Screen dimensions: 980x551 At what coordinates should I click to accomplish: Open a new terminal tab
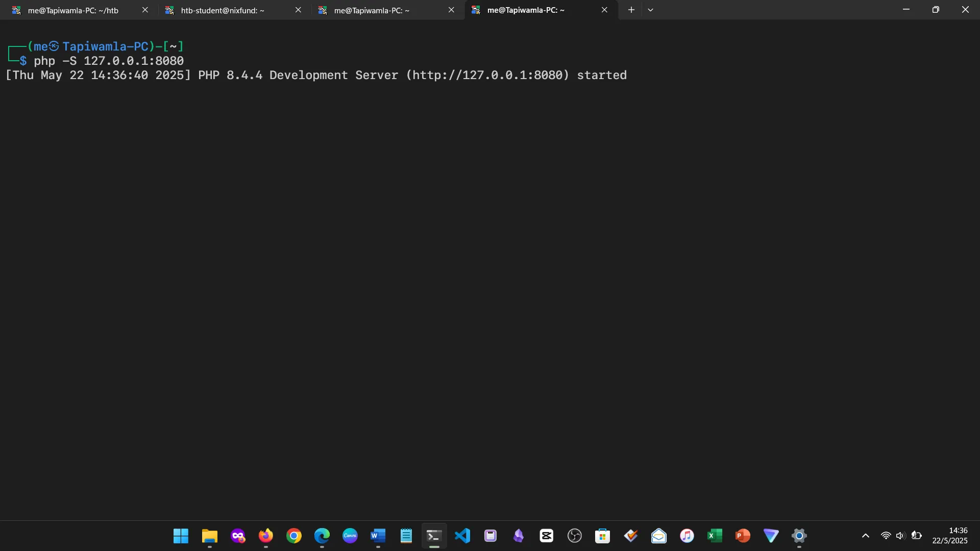point(631,10)
